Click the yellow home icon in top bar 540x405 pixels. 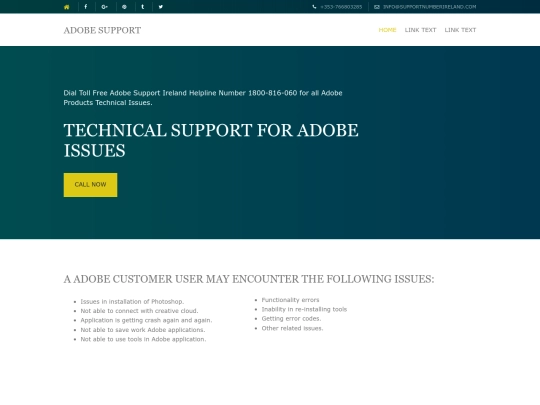tap(67, 7)
